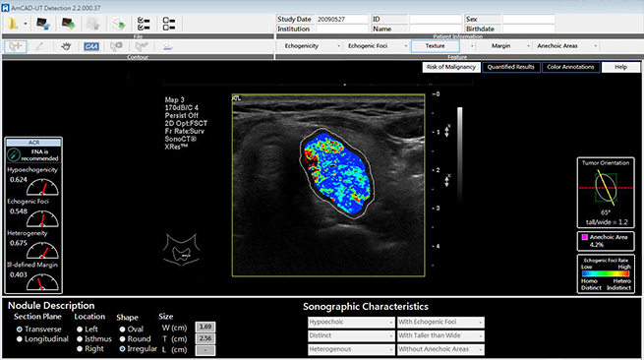The image size is (644, 360).
Task: Click the Help button
Action: pos(620,67)
